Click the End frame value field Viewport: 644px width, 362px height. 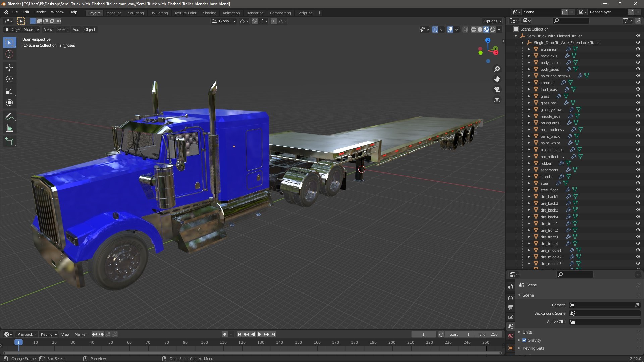[489, 334]
